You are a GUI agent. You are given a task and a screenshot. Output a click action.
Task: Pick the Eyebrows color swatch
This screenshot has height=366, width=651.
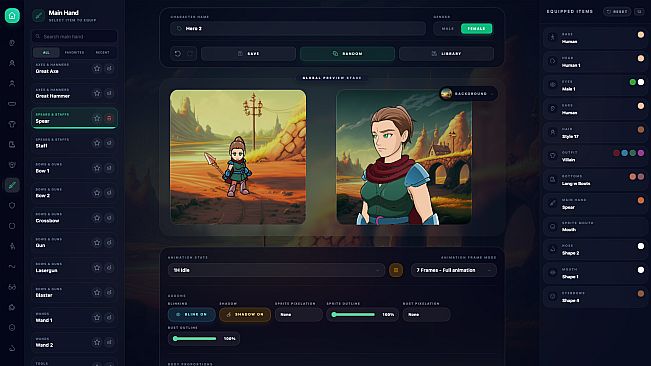641,294
